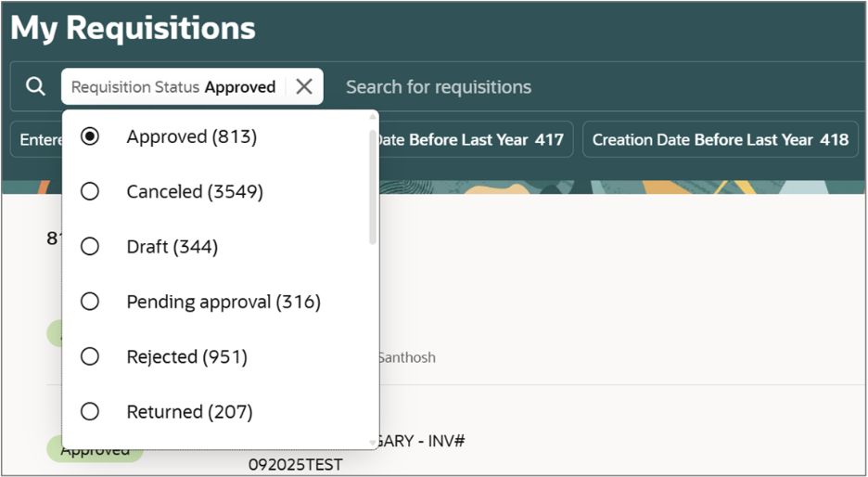Click the down arrow of status list scrollbar
This screenshot has width=868, height=477.
point(373,443)
